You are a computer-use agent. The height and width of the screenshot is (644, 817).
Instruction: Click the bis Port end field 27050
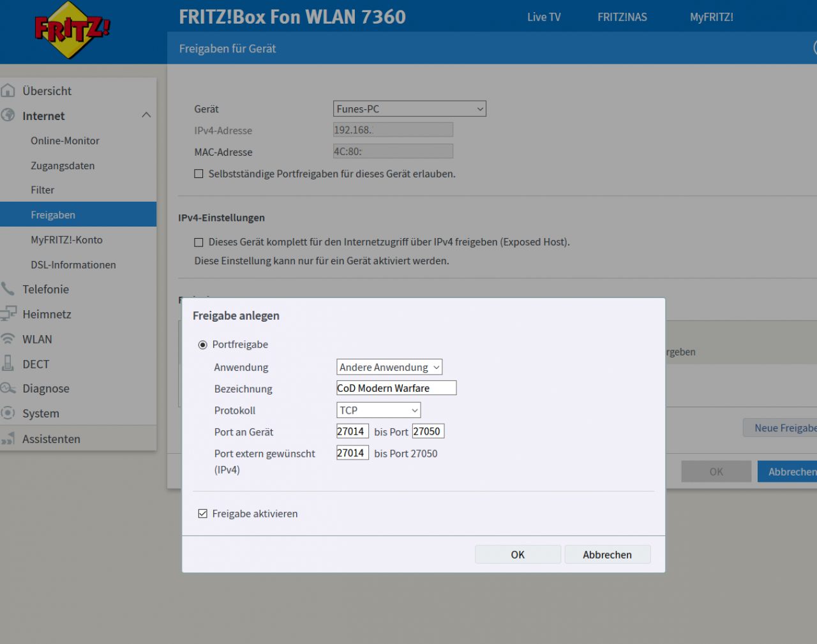pos(428,431)
